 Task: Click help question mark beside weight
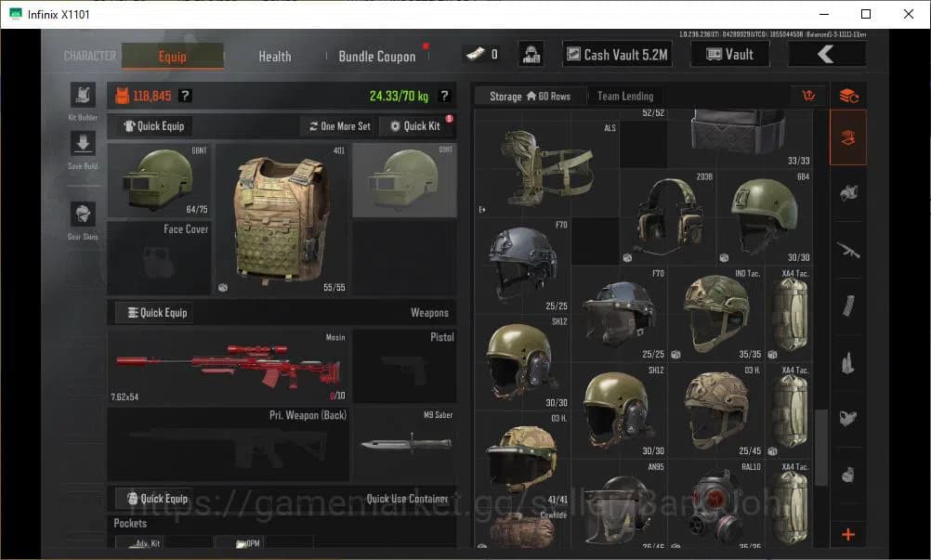(x=444, y=96)
